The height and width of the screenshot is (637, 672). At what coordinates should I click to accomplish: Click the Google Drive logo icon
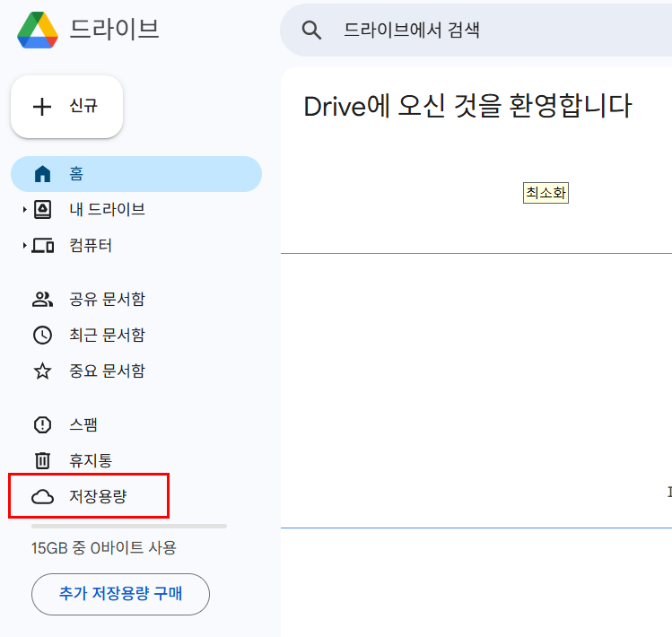pos(37,30)
